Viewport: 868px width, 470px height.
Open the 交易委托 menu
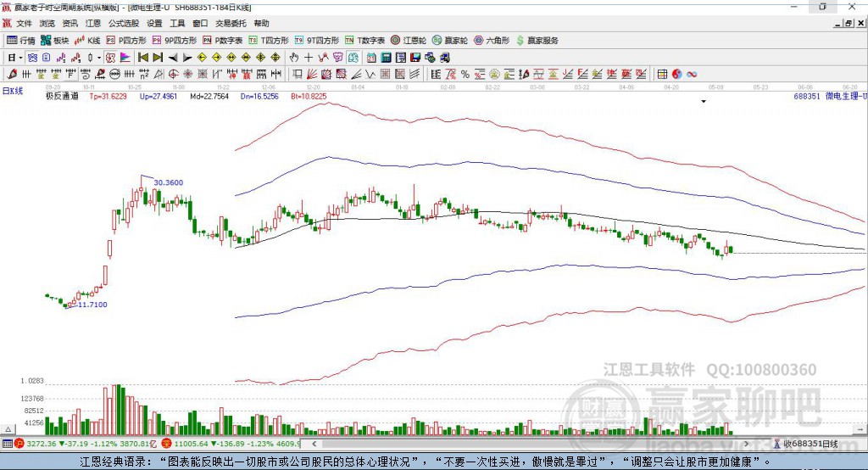click(231, 23)
